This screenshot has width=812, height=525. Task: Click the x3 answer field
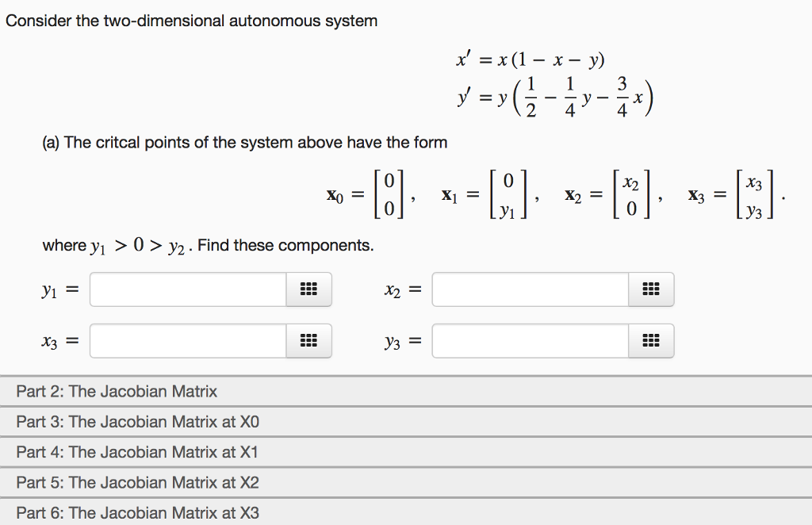pyautogui.click(x=186, y=340)
